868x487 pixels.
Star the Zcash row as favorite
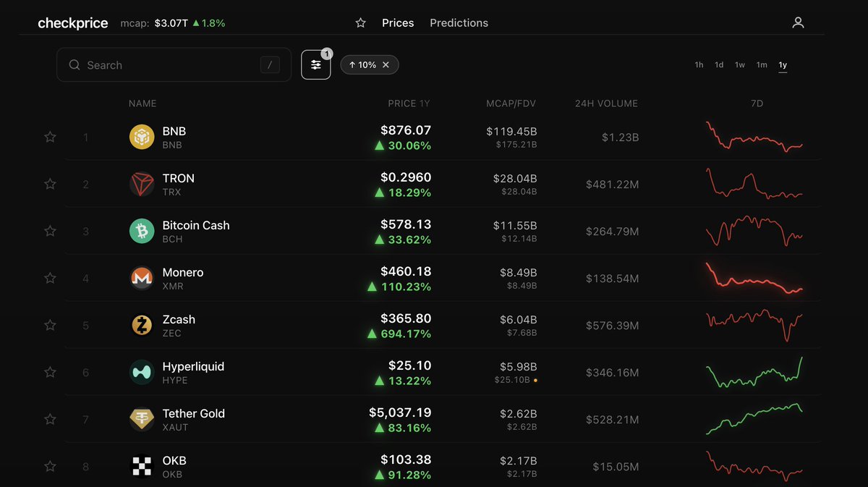[x=50, y=325]
